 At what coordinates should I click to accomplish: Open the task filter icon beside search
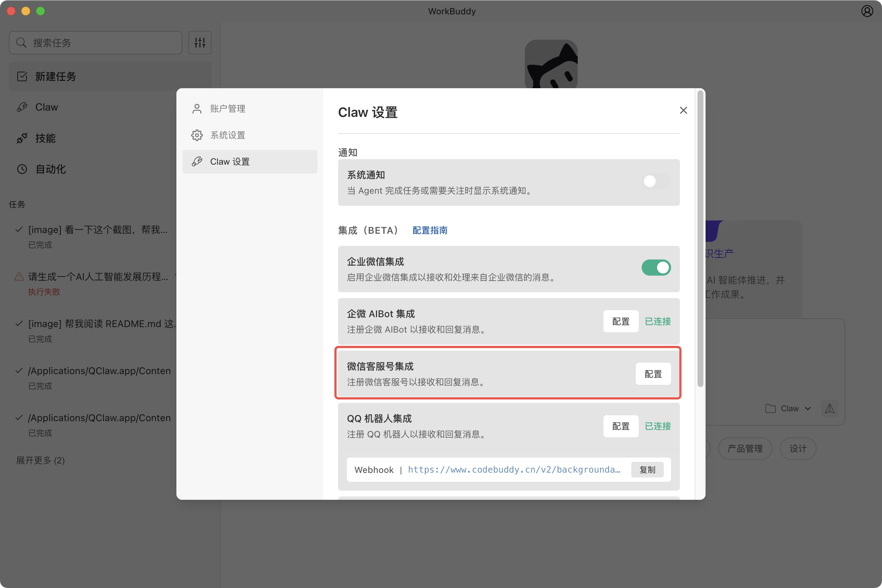(x=200, y=42)
